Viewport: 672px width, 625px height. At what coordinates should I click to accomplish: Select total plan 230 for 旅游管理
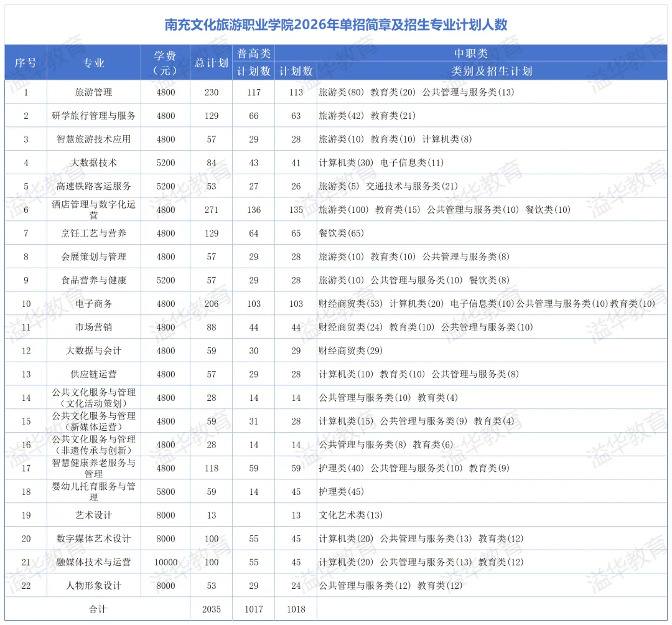pyautogui.click(x=212, y=92)
